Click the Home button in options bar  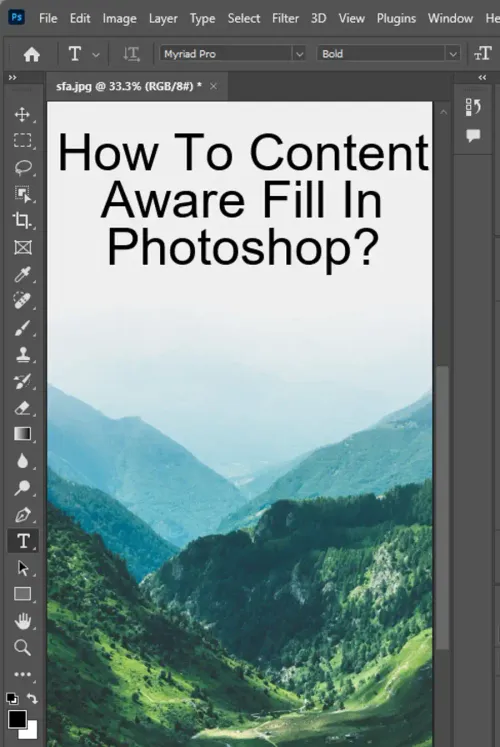pos(31,54)
